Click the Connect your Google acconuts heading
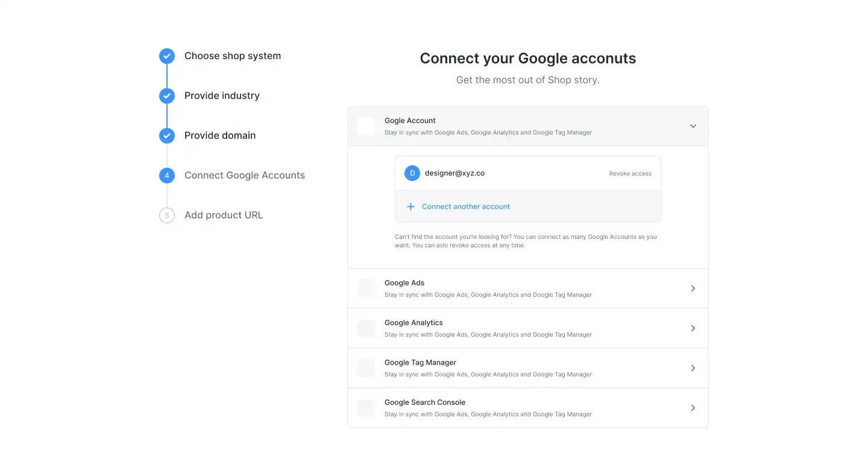 coord(528,59)
